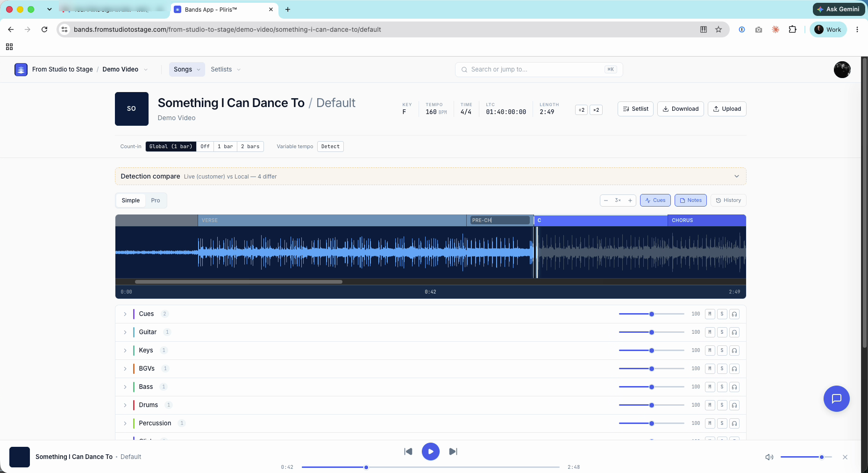Monitor Keys track with headphones icon
The width and height of the screenshot is (868, 473).
734,351
